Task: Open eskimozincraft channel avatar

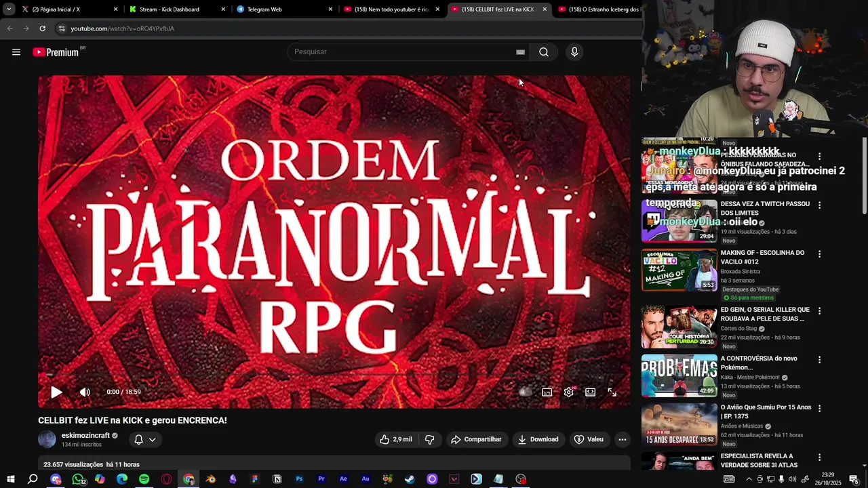Action: pyautogui.click(x=47, y=439)
